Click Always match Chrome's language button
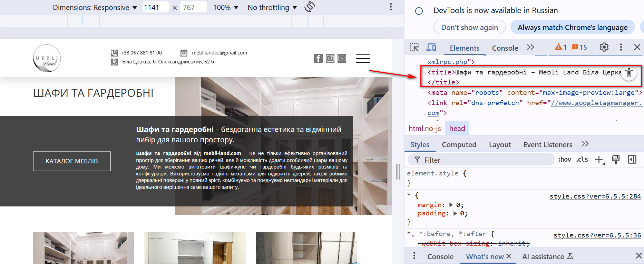The height and width of the screenshot is (264, 644). (x=573, y=27)
